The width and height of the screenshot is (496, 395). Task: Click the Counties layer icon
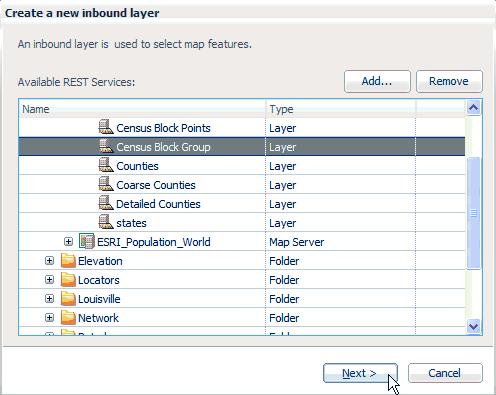click(106, 166)
